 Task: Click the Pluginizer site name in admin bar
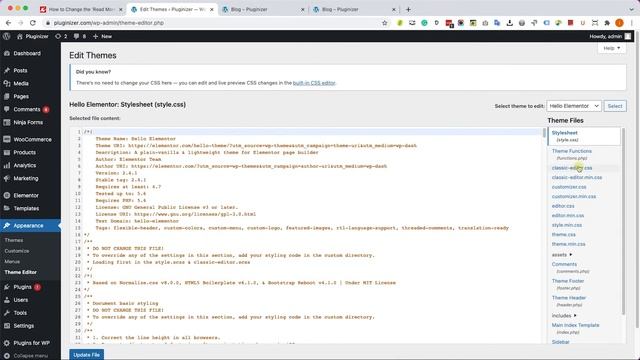point(33,36)
